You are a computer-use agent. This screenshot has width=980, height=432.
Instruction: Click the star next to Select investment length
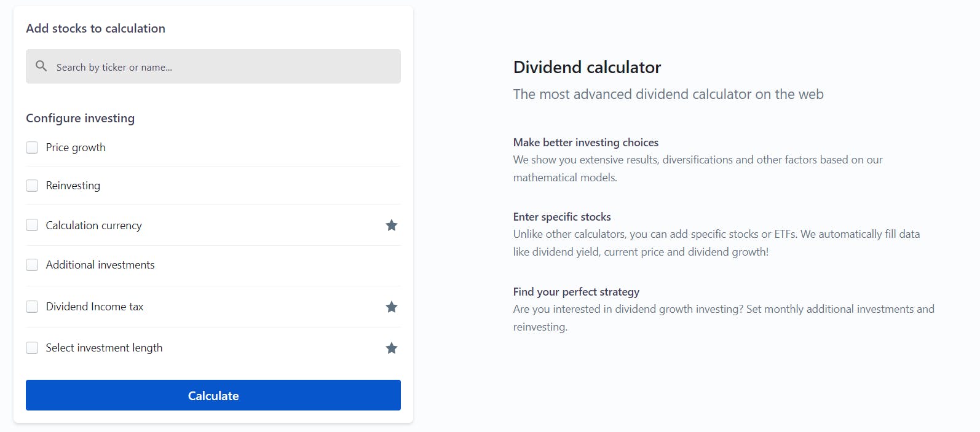point(392,348)
